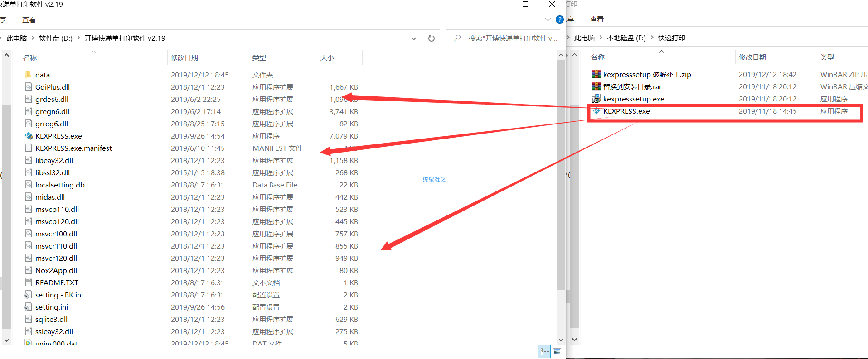Select the README.TXT file icon

(x=28, y=282)
